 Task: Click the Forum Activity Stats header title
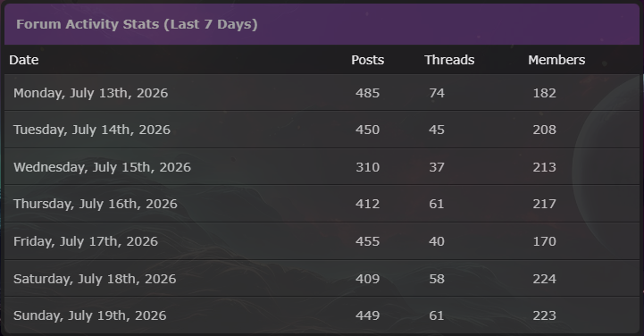click(137, 24)
